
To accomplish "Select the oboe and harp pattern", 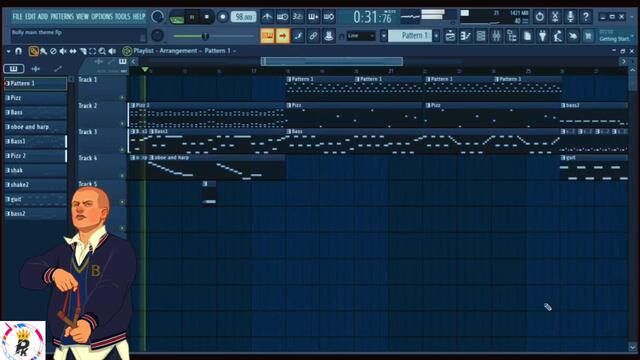I will (36, 127).
